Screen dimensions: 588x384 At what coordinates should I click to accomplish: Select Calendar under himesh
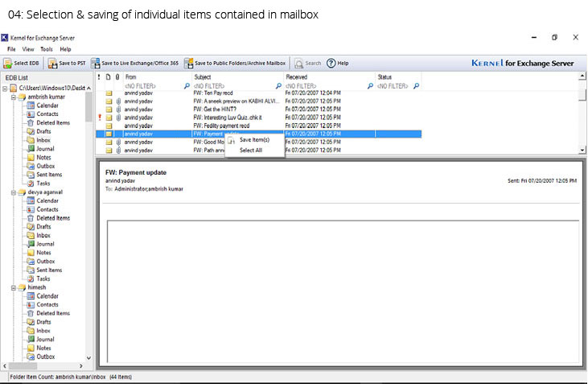[x=47, y=296]
